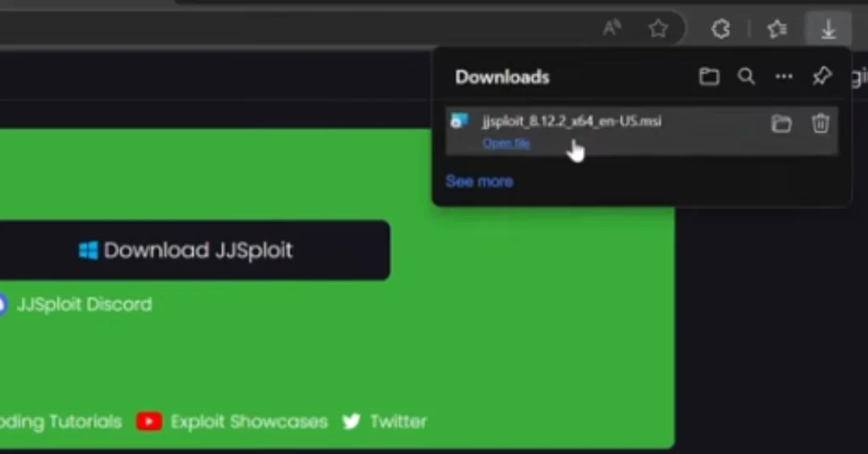Click the See more downloads link

click(x=480, y=181)
